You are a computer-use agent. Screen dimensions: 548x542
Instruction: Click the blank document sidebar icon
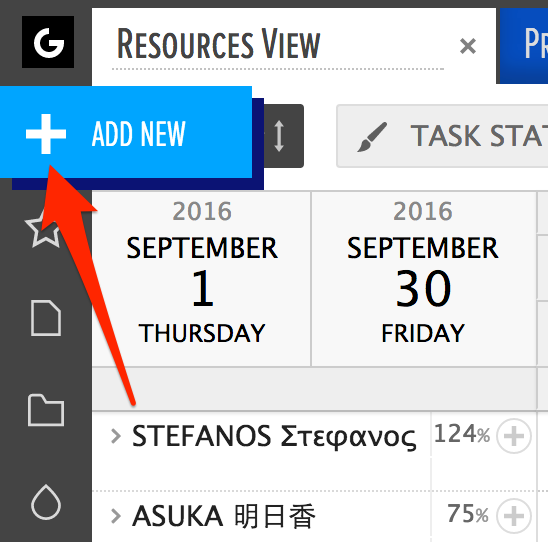point(46,318)
